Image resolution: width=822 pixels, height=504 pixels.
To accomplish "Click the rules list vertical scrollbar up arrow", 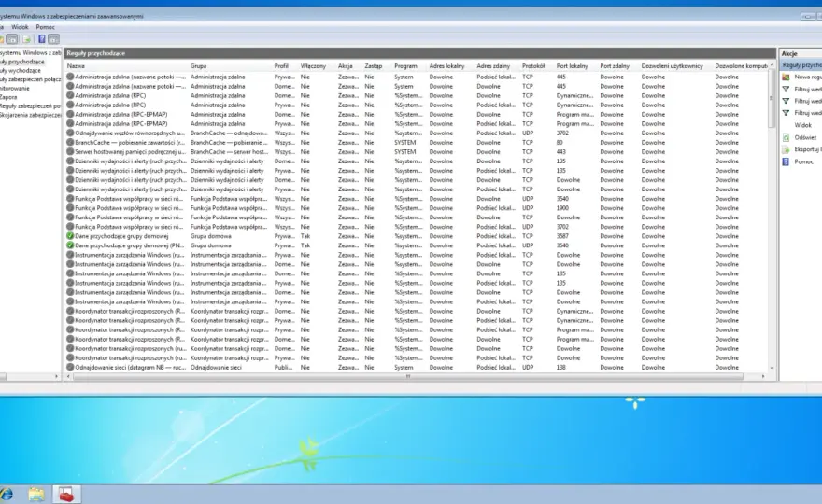I will click(x=772, y=65).
